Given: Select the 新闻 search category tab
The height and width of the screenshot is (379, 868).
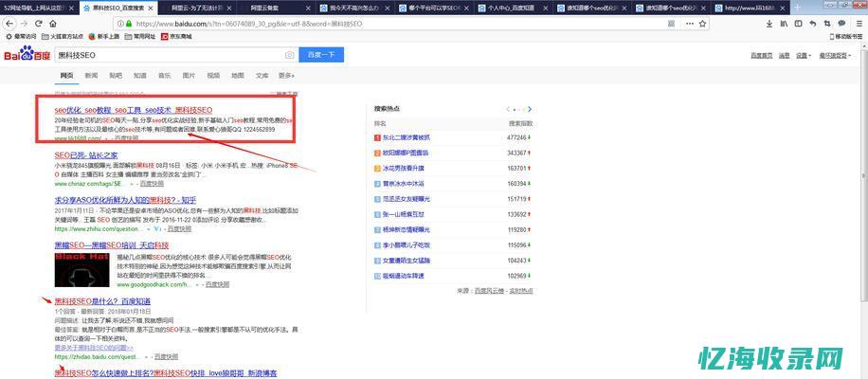Looking at the screenshot, I should tap(91, 75).
